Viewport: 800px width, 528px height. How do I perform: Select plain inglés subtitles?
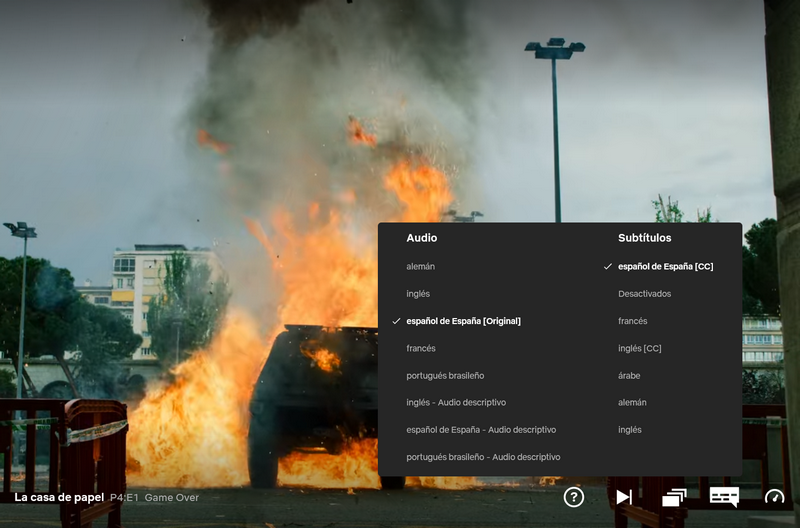(630, 430)
